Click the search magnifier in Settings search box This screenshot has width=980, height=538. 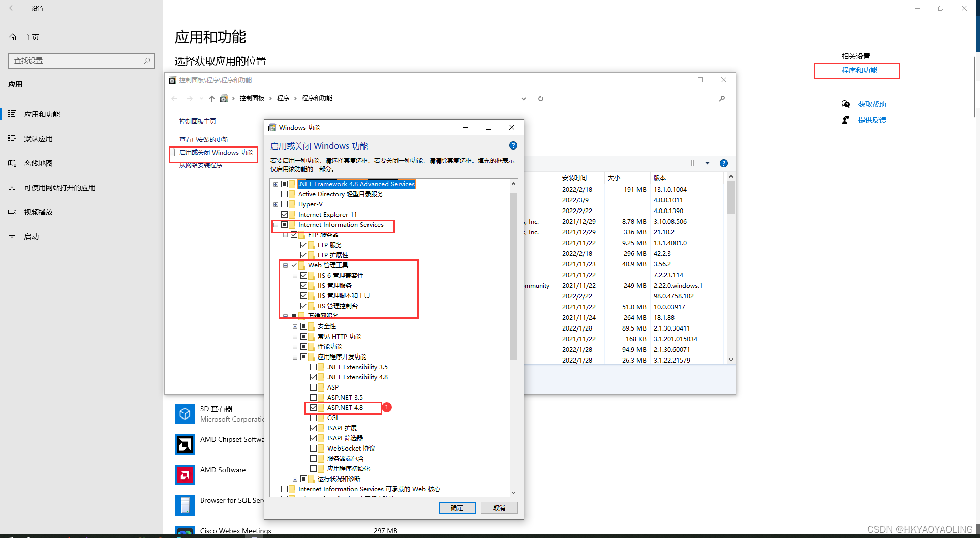[x=147, y=61]
